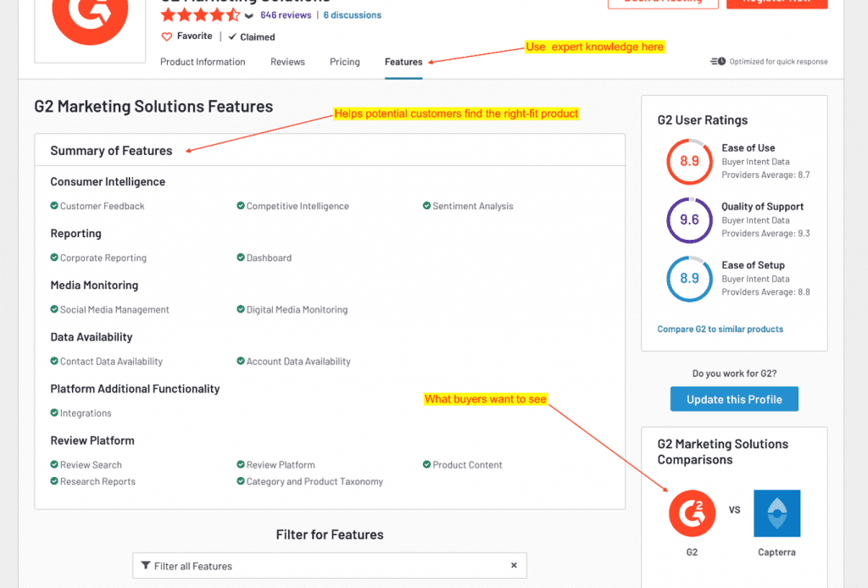868x588 pixels.
Task: Click the Competitive Intelligence feature
Action: point(292,206)
